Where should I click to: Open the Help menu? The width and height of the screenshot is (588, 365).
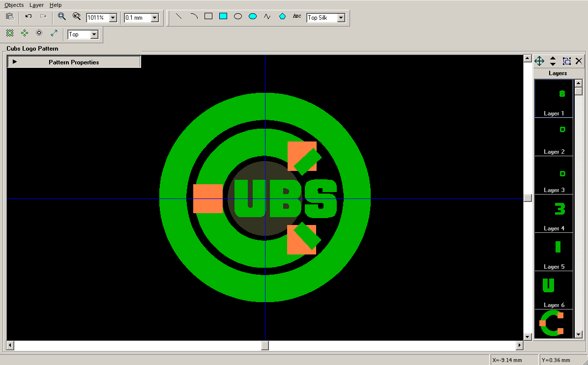(x=56, y=5)
